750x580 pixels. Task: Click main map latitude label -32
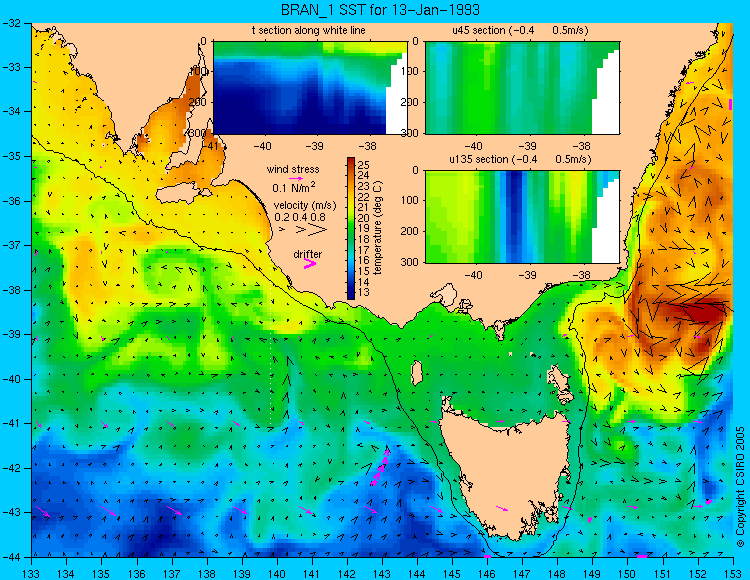coord(11,23)
